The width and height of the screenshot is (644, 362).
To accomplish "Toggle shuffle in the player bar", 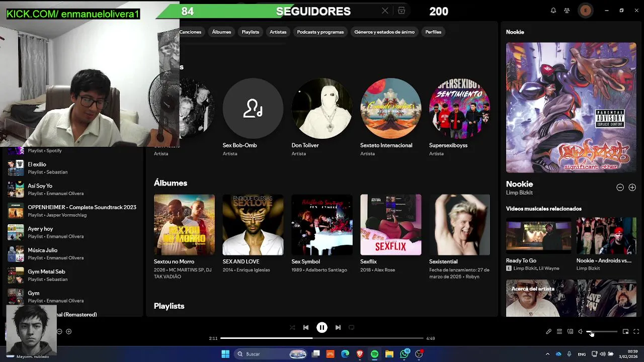I will (292, 327).
